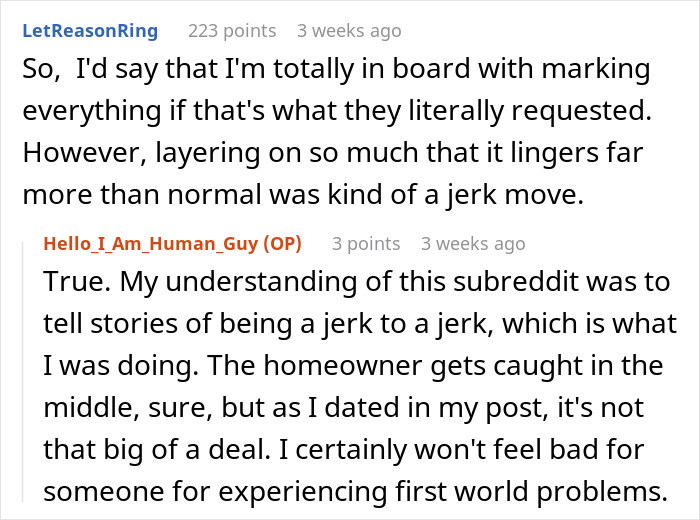Click the 223 points score label
Screen dimensions: 700x520
232,31
